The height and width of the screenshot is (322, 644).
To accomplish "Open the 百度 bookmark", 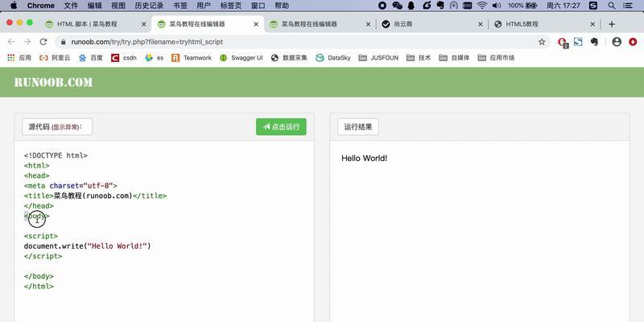I will tap(90, 58).
